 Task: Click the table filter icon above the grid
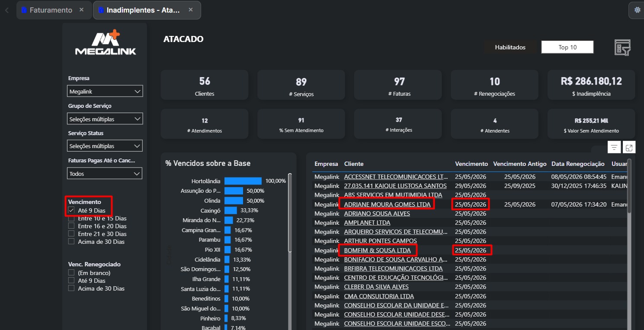[x=614, y=147]
